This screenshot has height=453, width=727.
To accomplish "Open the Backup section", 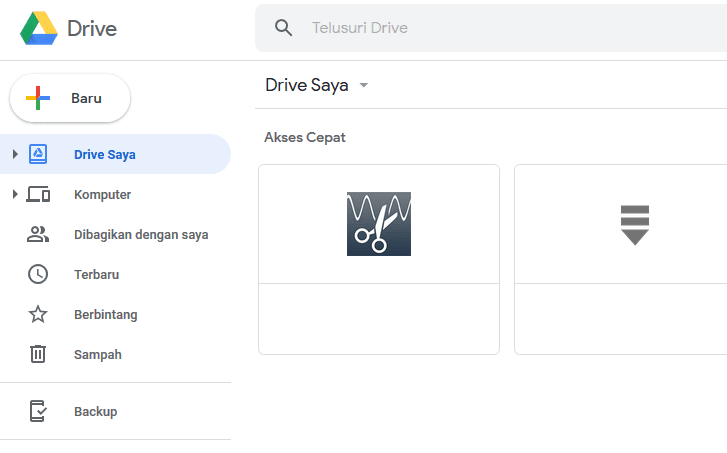I will pyautogui.click(x=96, y=412).
